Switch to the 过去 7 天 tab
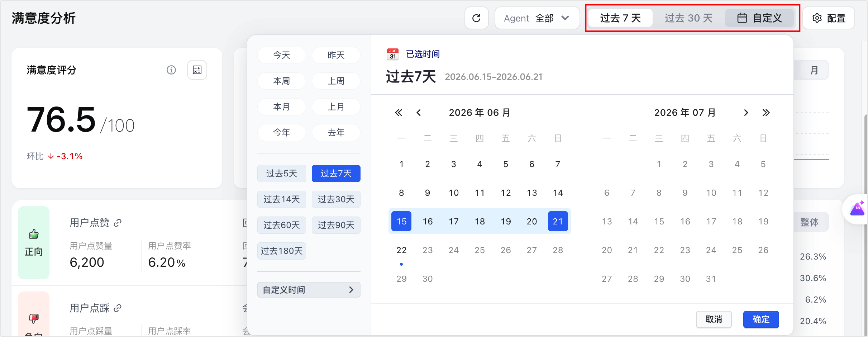Viewport: 868px width, 337px height. coord(620,18)
